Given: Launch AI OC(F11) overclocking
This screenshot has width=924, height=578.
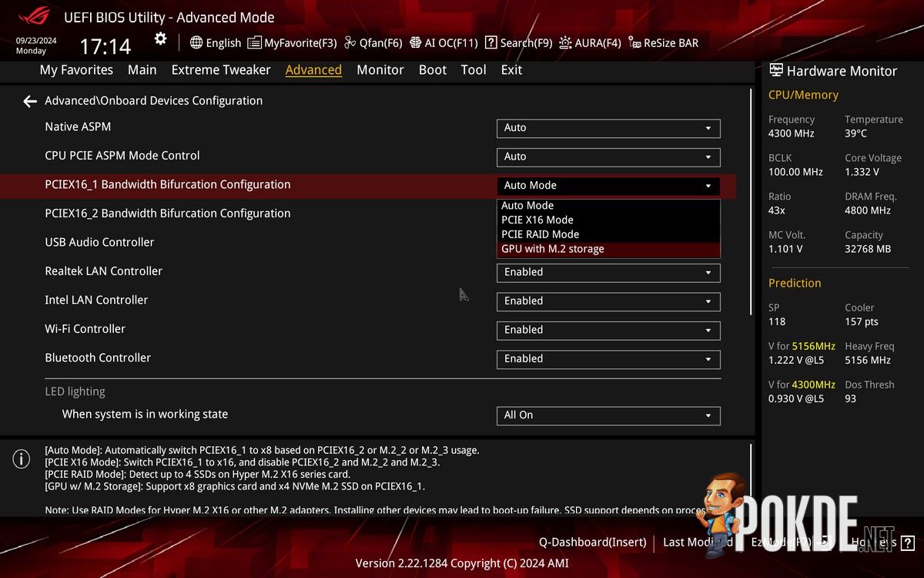Looking at the screenshot, I should coord(444,43).
